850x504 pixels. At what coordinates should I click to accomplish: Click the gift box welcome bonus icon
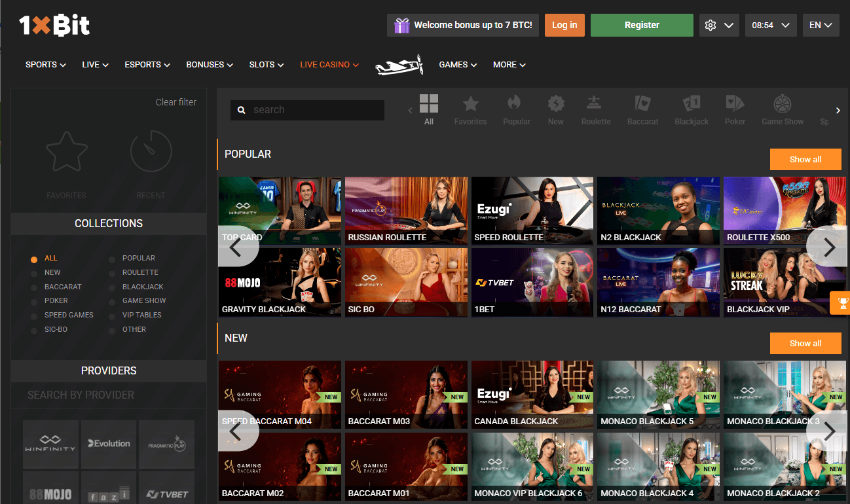[402, 26]
